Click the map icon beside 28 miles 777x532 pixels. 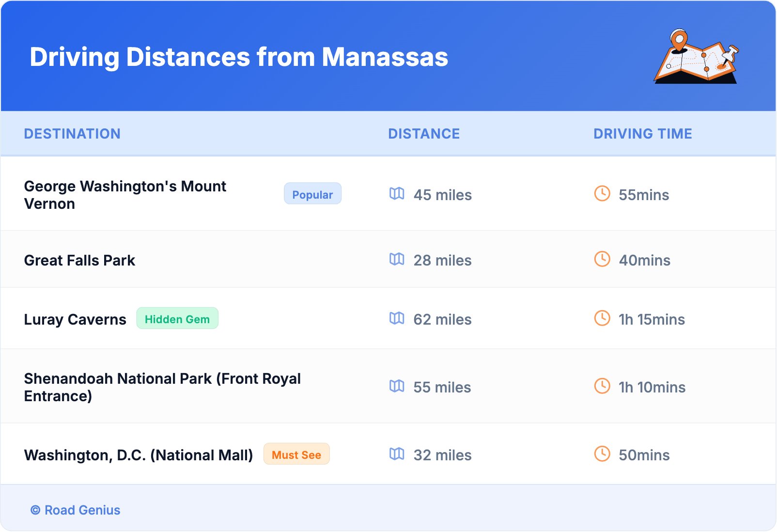[x=397, y=259]
